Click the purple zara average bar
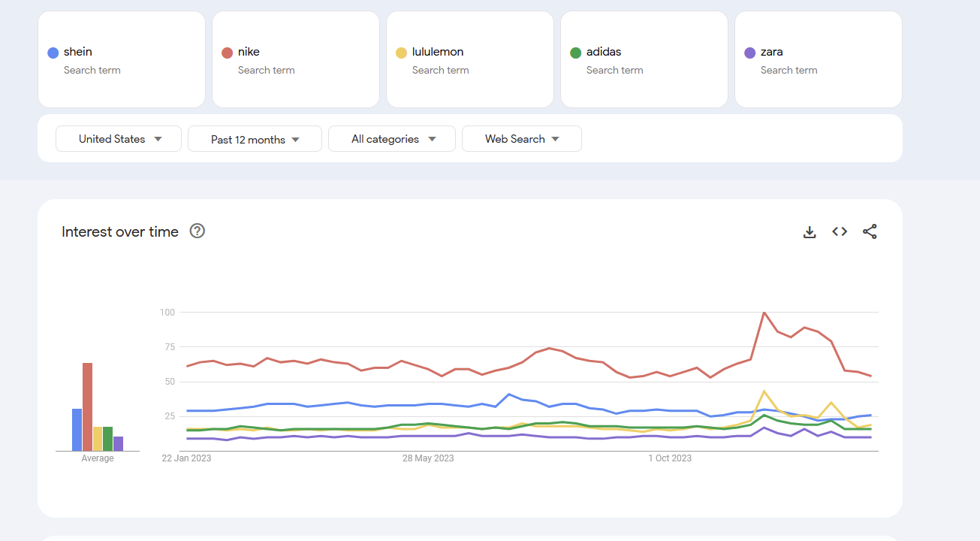Viewport: 980px width, 541px height. [118, 443]
